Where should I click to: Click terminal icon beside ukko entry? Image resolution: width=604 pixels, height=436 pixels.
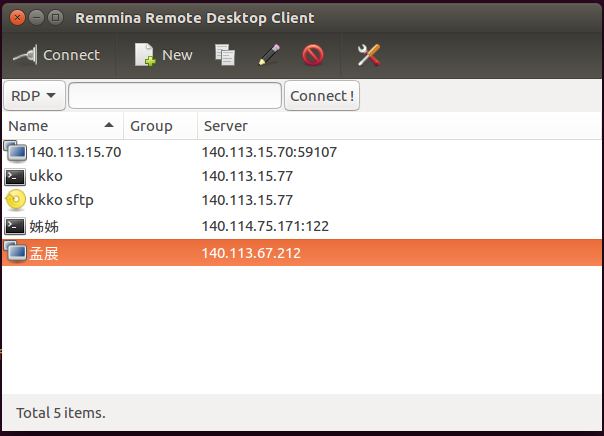15,176
